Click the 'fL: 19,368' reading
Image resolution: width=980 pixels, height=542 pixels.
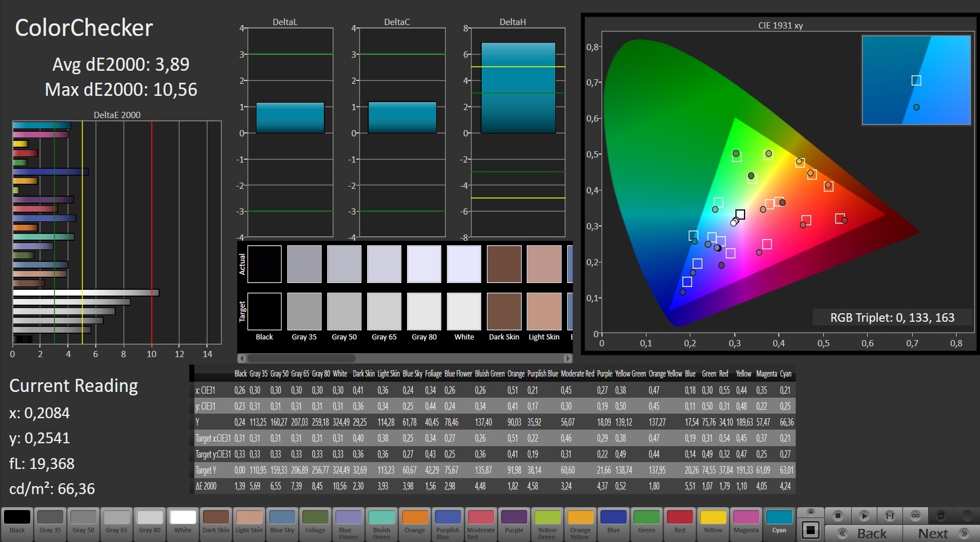42,464
